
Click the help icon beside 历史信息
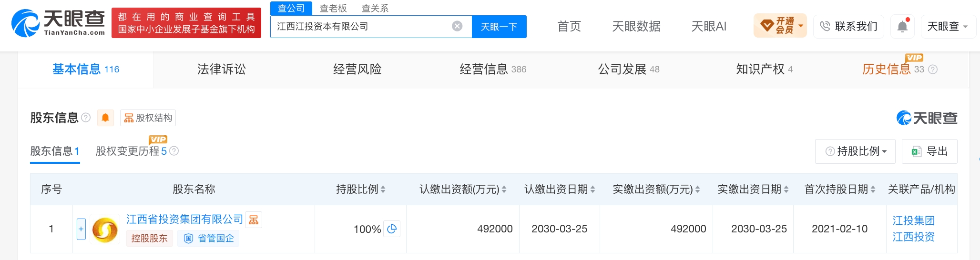point(933,70)
